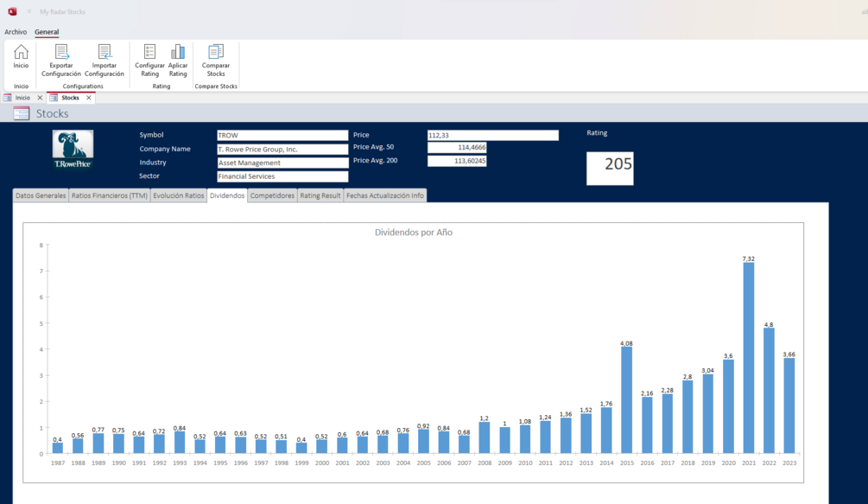
Task: Click the 2005 dividend bar labeled 0,92
Action: point(423,442)
